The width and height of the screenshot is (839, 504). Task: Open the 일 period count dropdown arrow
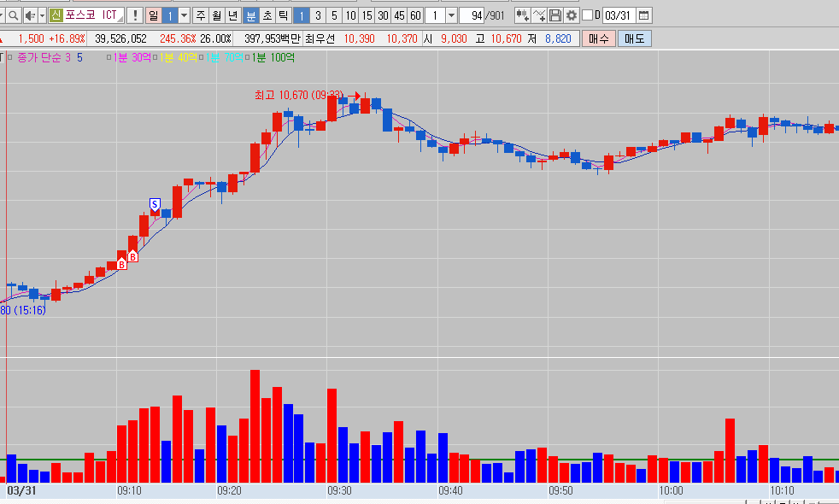tap(184, 15)
